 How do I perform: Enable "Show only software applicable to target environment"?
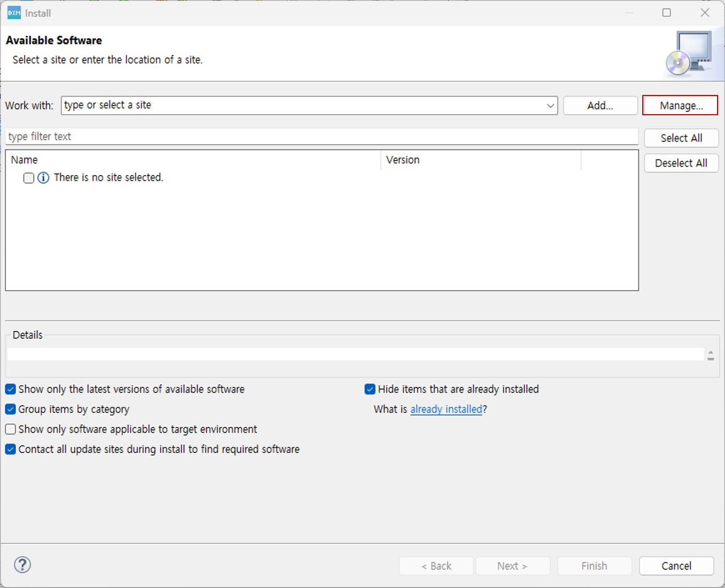pos(10,429)
